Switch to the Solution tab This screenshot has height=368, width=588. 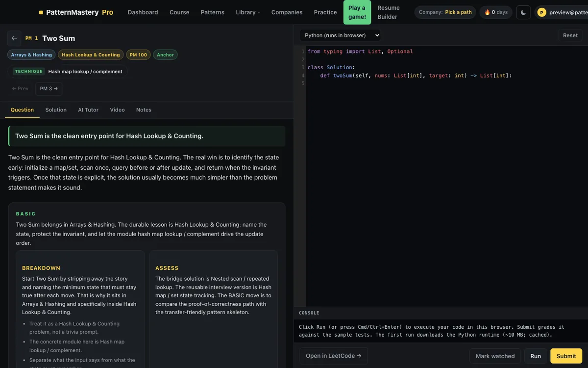[56, 110]
